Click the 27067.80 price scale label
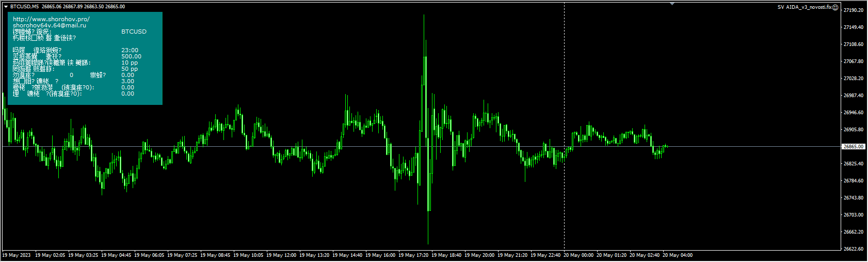The width and height of the screenshot is (868, 262). (854, 61)
